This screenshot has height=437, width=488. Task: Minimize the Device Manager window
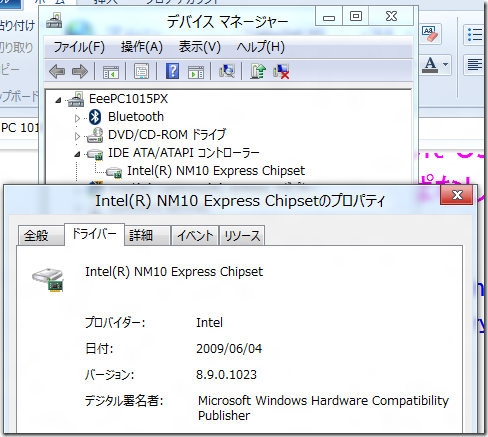tap(329, 17)
